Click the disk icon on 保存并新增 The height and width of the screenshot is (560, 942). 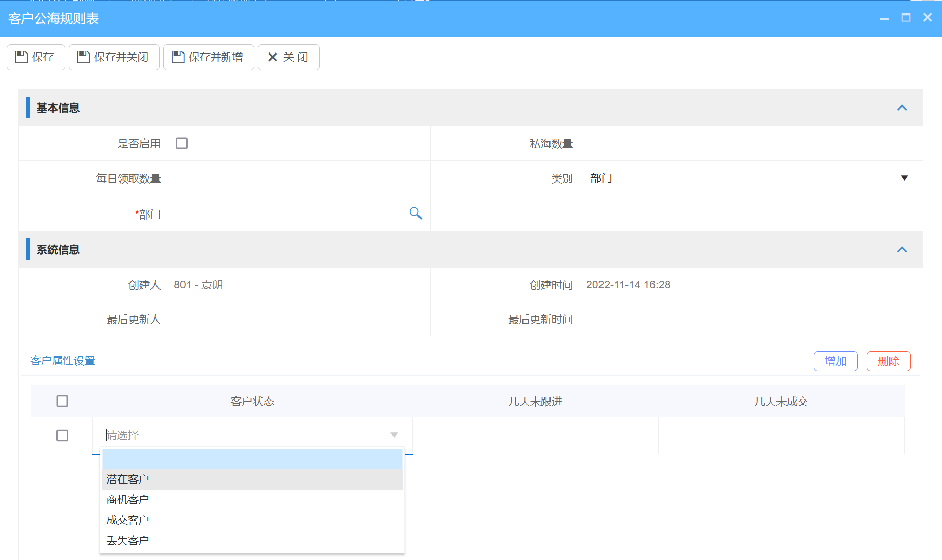point(177,57)
